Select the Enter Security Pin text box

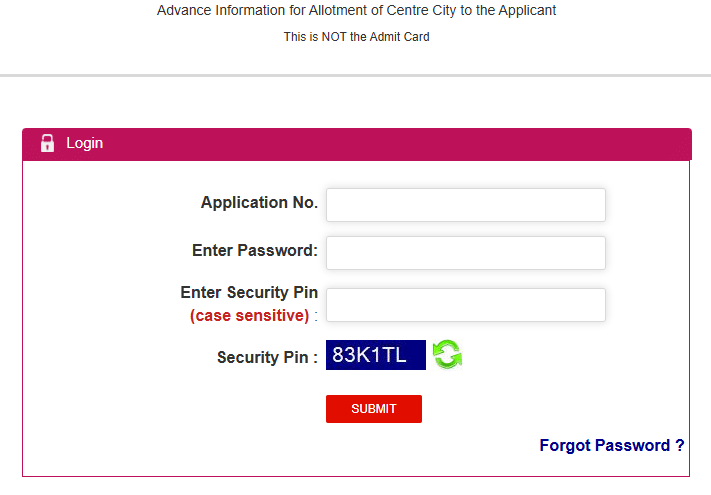[465, 305]
